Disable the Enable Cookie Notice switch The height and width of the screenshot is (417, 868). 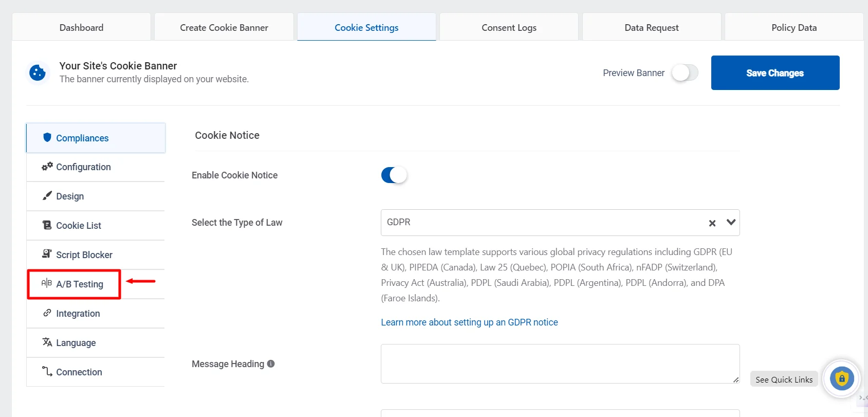tap(394, 175)
